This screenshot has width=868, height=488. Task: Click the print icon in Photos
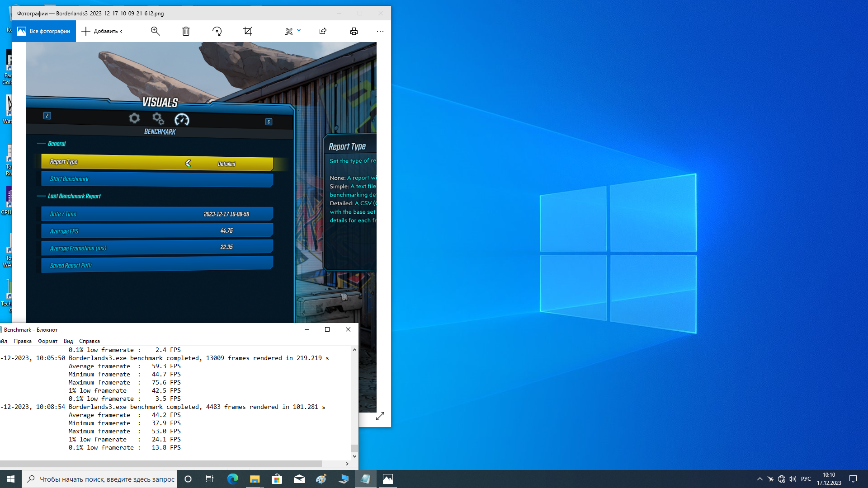pyautogui.click(x=354, y=31)
